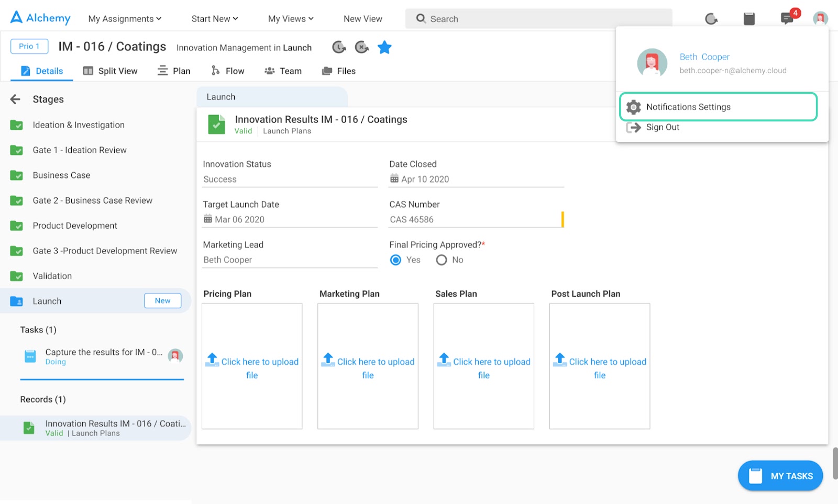Screen dimensions: 838x504
Task: Click the calendar icon for Date Closed
Action: (x=394, y=178)
